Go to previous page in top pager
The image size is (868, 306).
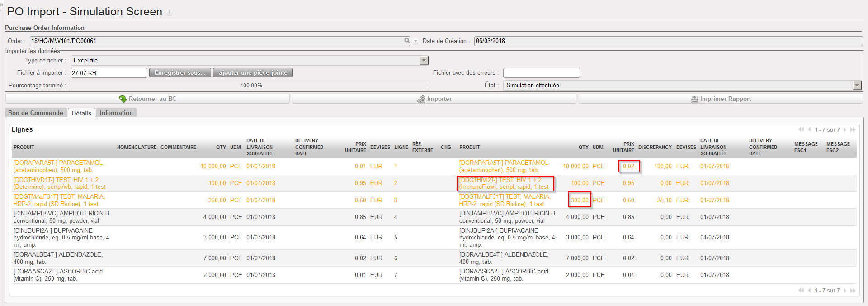809,130
